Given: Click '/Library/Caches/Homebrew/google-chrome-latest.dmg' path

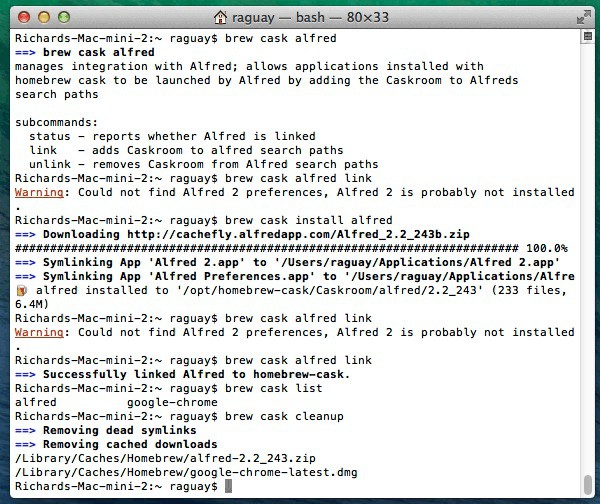Looking at the screenshot, I should (x=186, y=473).
